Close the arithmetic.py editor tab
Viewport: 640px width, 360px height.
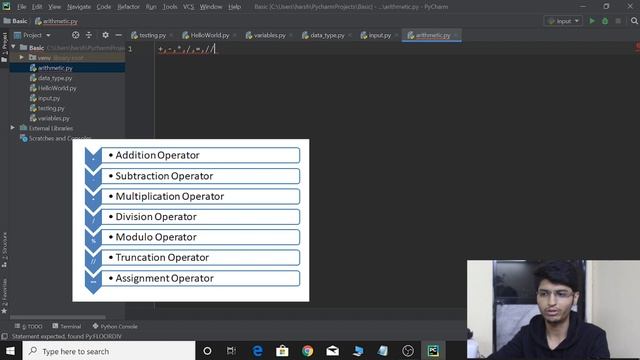456,36
